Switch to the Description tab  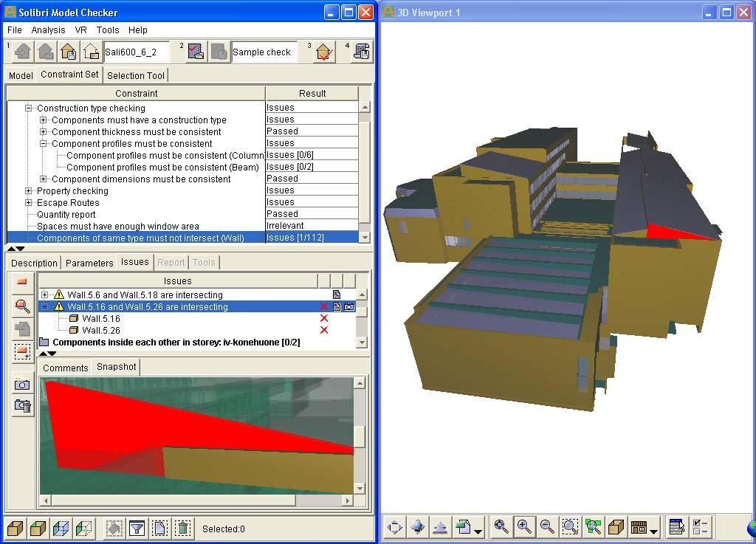pyautogui.click(x=34, y=263)
